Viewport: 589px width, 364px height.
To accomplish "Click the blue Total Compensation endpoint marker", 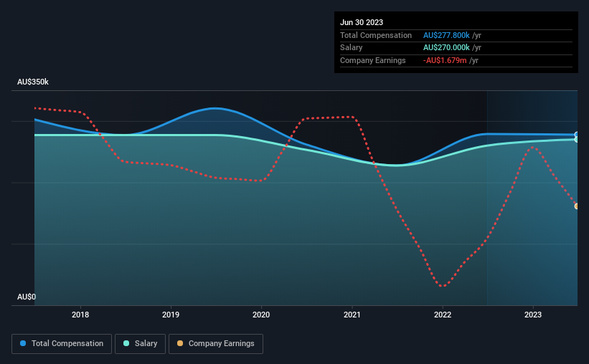I will [x=577, y=134].
